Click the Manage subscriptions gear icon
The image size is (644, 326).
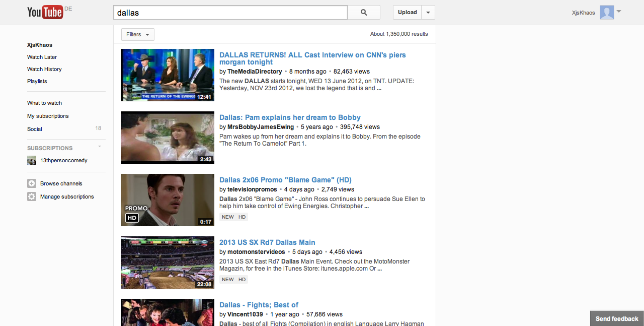click(32, 197)
